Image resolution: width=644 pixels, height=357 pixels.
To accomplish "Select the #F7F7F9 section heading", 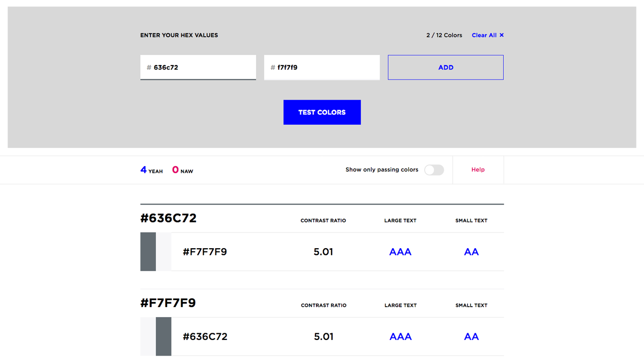I will pos(168,303).
